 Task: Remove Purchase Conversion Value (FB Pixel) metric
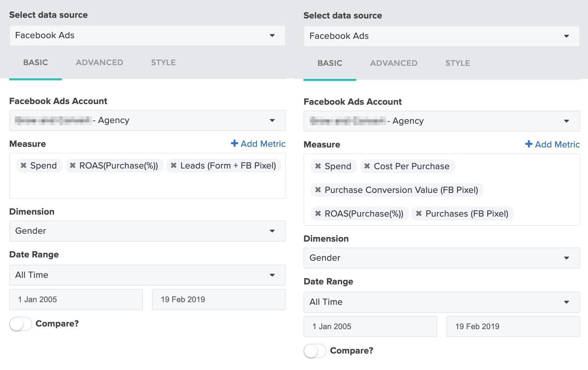point(318,190)
